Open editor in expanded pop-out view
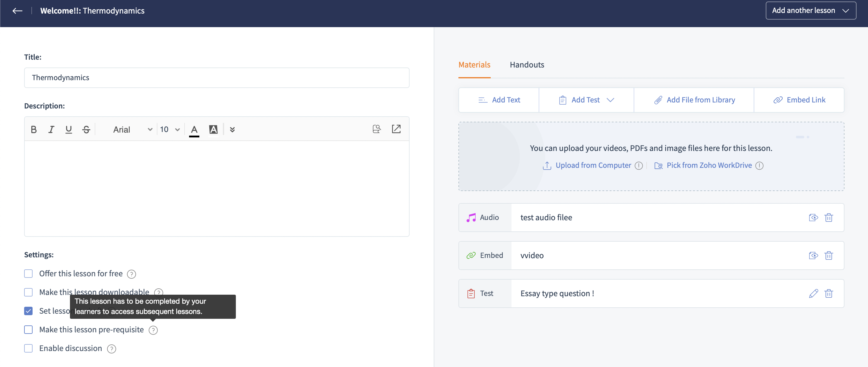The width and height of the screenshot is (868, 367). tap(396, 129)
